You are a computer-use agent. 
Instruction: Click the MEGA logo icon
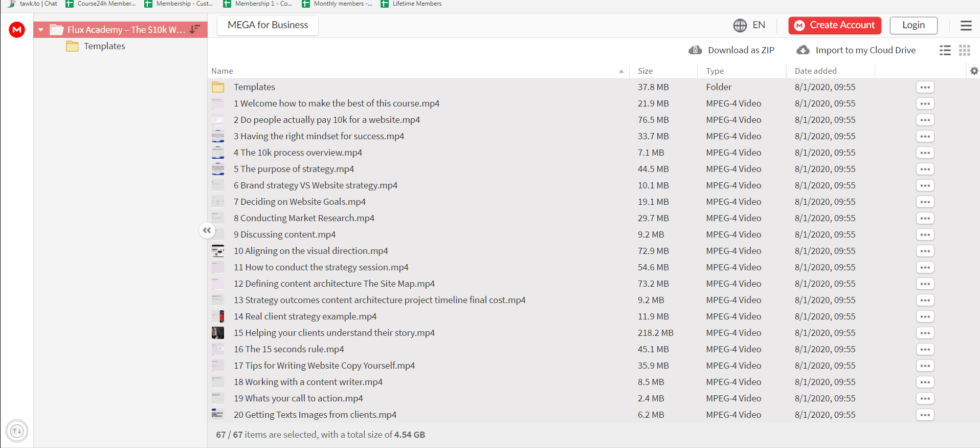(x=17, y=30)
